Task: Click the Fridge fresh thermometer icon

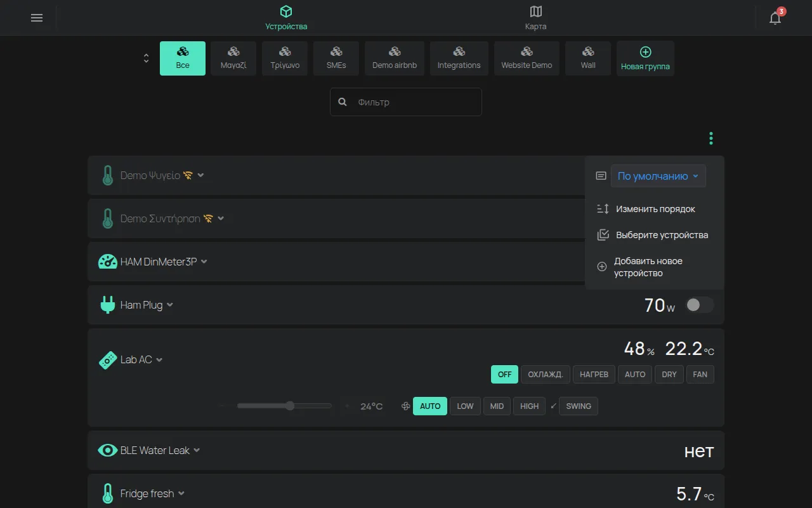Action: coord(108,493)
